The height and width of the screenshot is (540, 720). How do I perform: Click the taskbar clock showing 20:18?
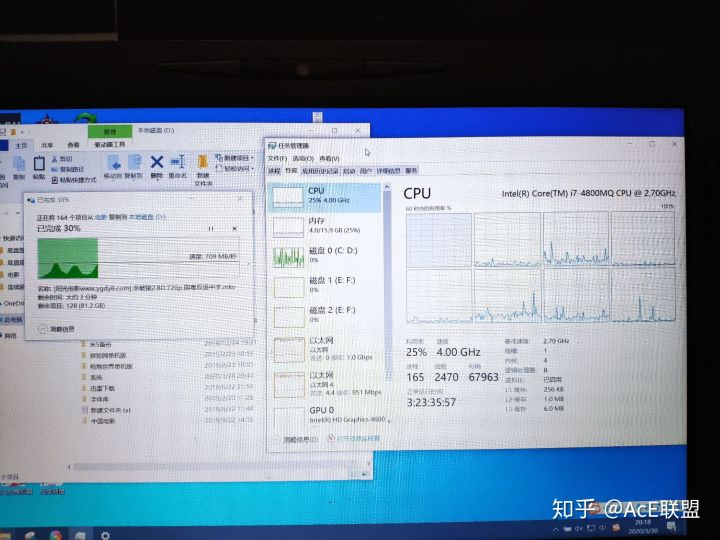point(643,527)
